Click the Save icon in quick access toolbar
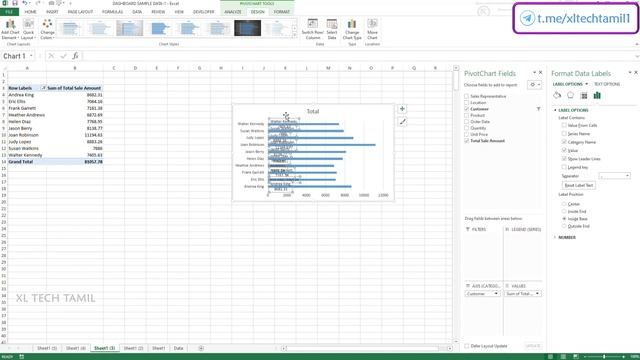The image size is (640, 360). click(x=15, y=3)
